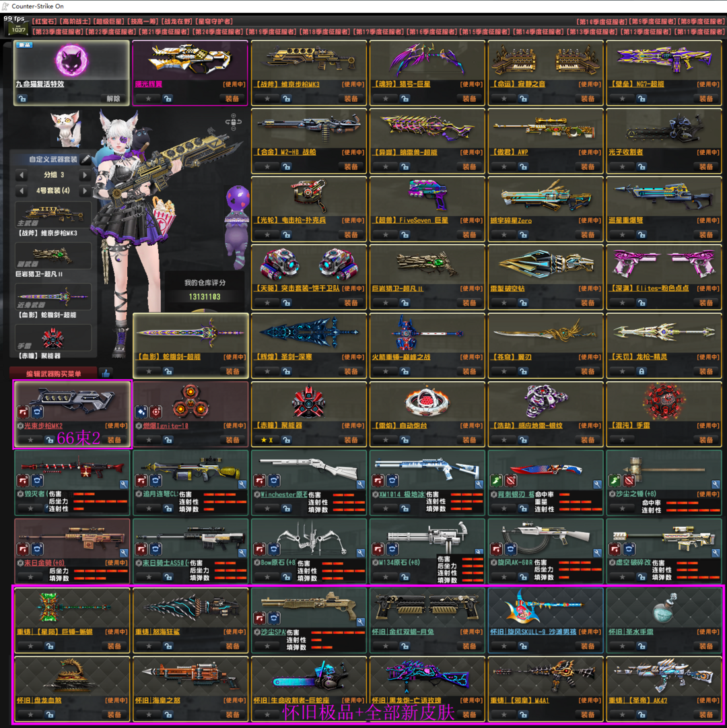Switch to next 4号套装 using right arrow

coord(85,191)
